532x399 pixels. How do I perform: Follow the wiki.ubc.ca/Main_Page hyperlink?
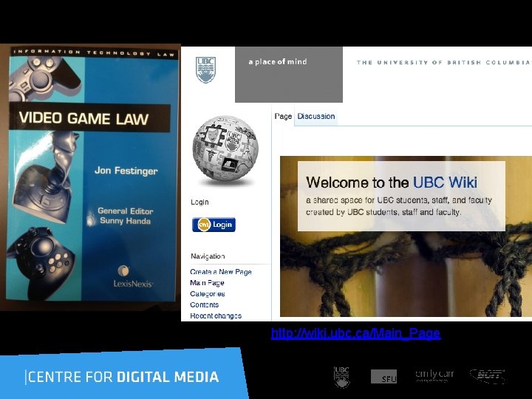point(355,333)
